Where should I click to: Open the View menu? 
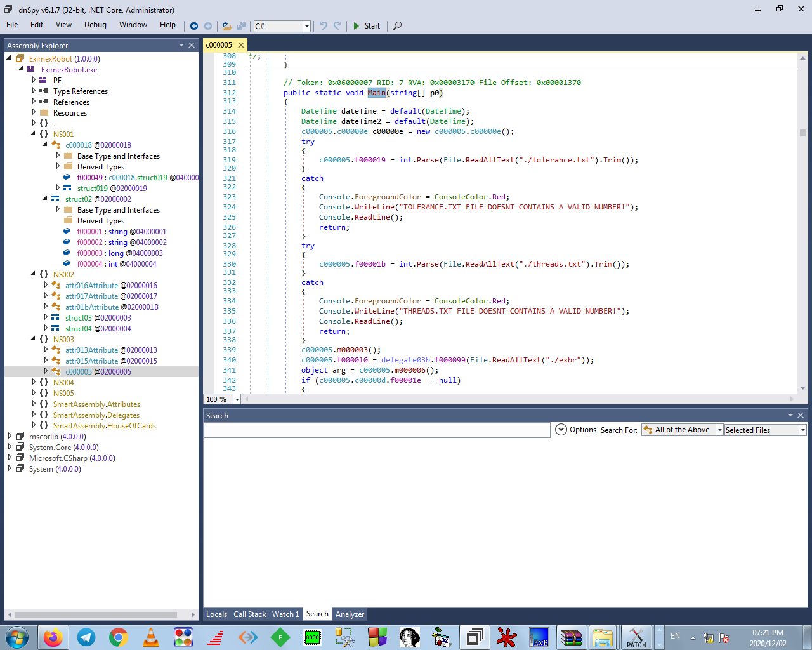tap(63, 25)
